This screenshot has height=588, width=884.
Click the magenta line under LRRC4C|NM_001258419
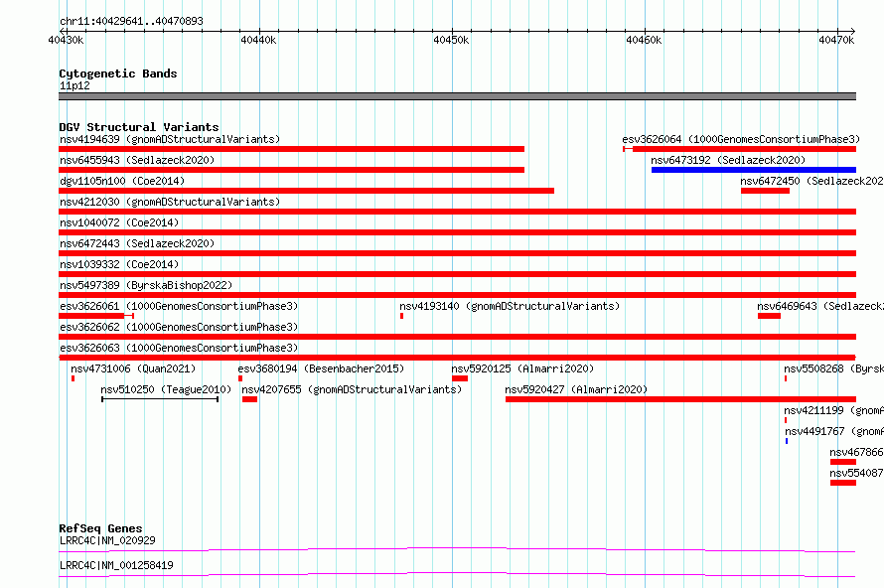tap(457, 574)
